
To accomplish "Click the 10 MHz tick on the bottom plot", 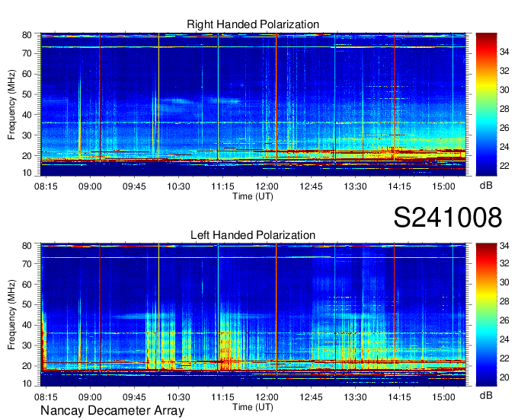I will pyautogui.click(x=27, y=383).
